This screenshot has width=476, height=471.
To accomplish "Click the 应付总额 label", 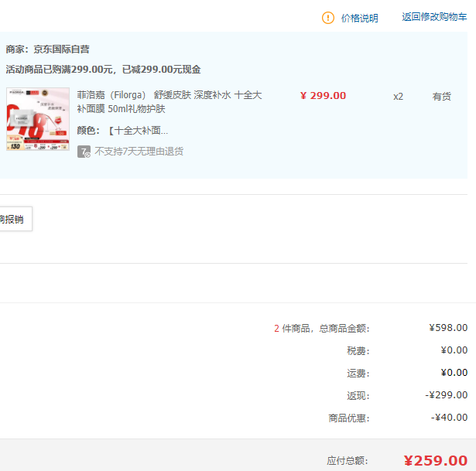I will [348, 461].
